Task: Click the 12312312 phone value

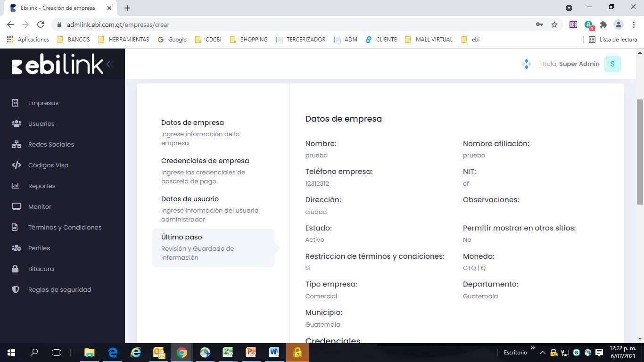Action: tap(317, 183)
